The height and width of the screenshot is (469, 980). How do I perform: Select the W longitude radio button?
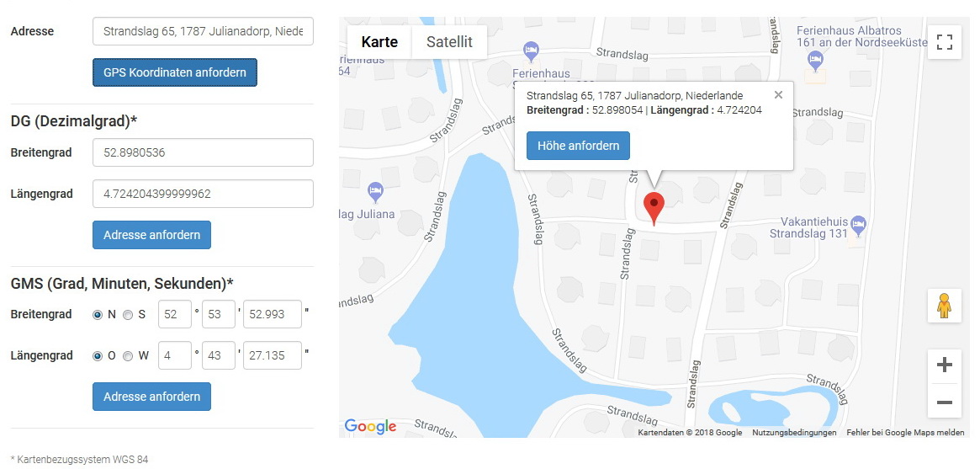pos(128,356)
